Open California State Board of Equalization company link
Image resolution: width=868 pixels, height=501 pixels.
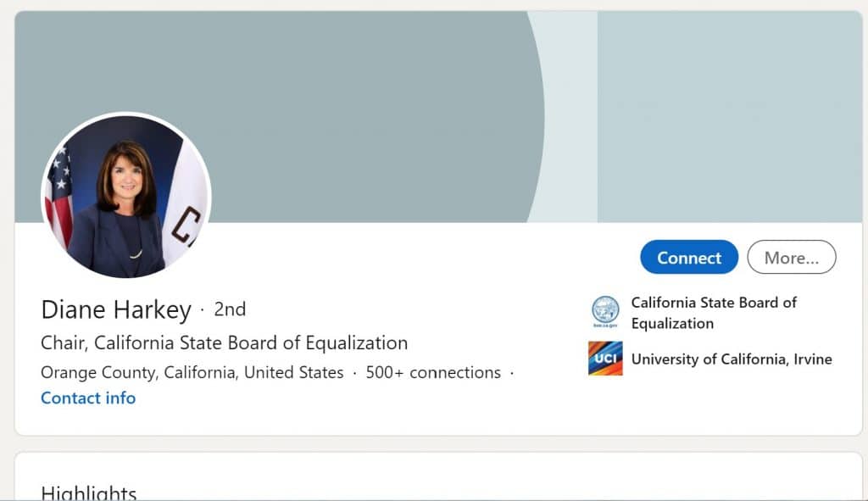tap(714, 313)
